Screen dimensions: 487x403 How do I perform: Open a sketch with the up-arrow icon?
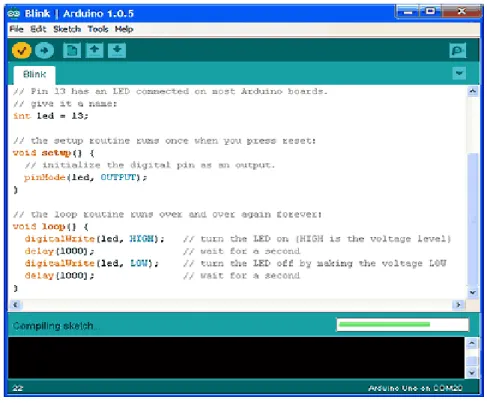[x=95, y=50]
